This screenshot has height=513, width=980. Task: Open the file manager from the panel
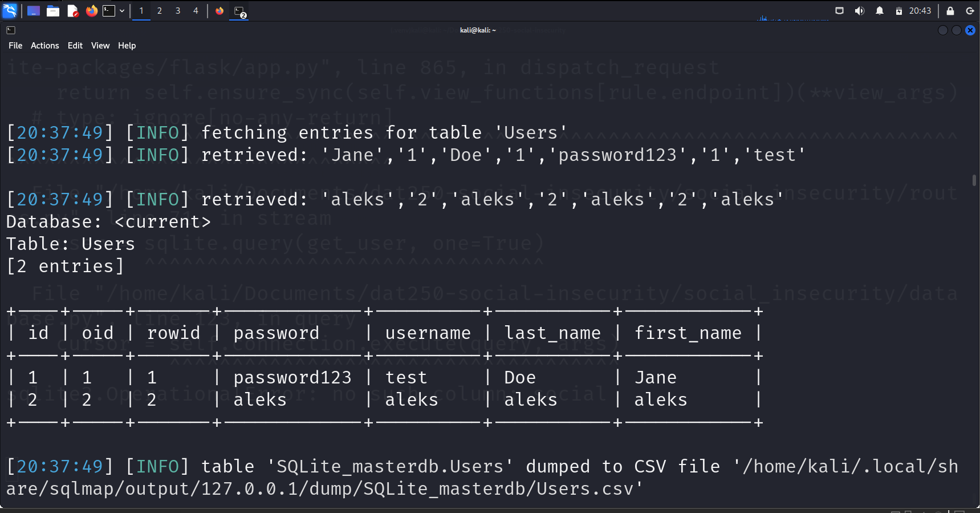[53, 11]
